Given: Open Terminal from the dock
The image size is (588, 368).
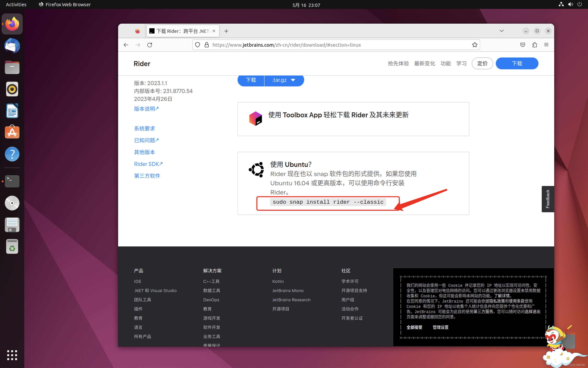Looking at the screenshot, I should click(12, 181).
